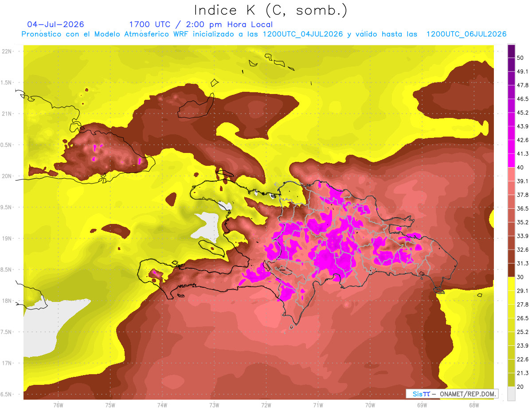Image resolution: width=532 pixels, height=411 pixels.
Task: Click the "22N" latitude label
Action: tap(8, 51)
